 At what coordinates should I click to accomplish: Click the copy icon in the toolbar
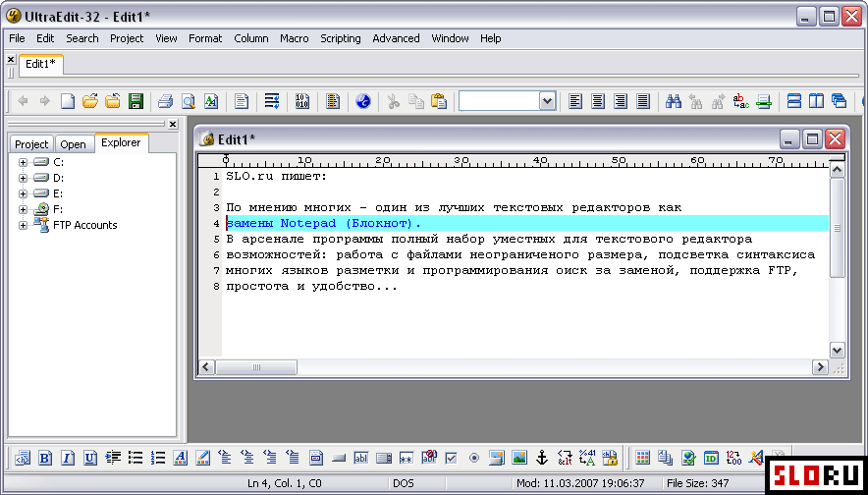coord(416,101)
